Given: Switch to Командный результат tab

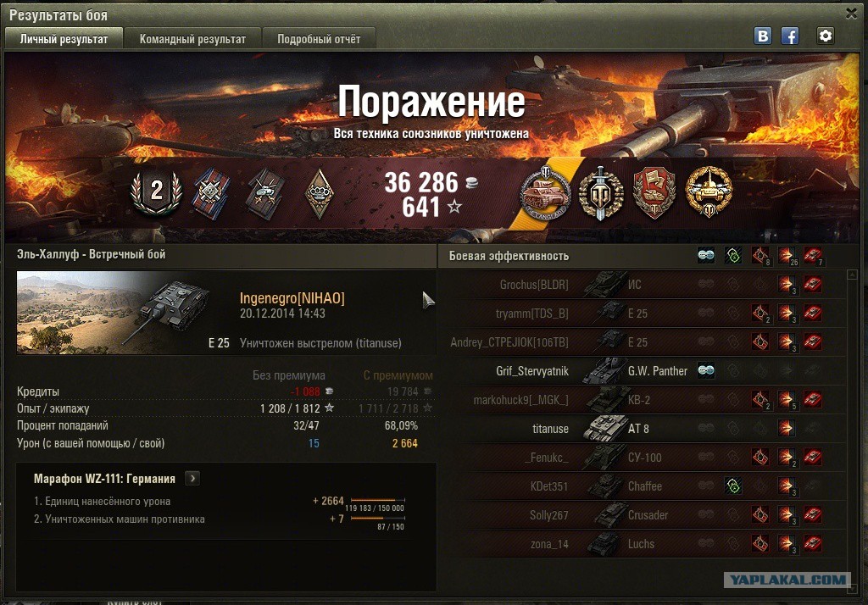Looking at the screenshot, I should click(x=192, y=39).
